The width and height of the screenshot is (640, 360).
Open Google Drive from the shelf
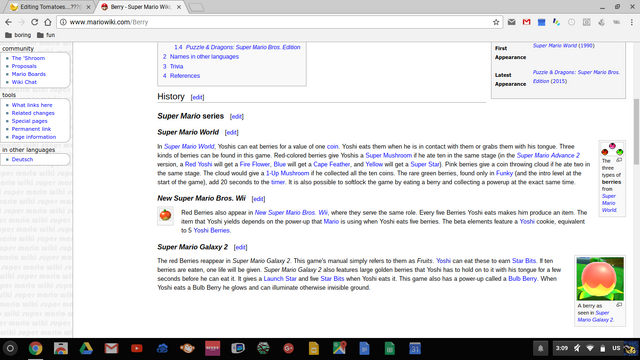86,349
